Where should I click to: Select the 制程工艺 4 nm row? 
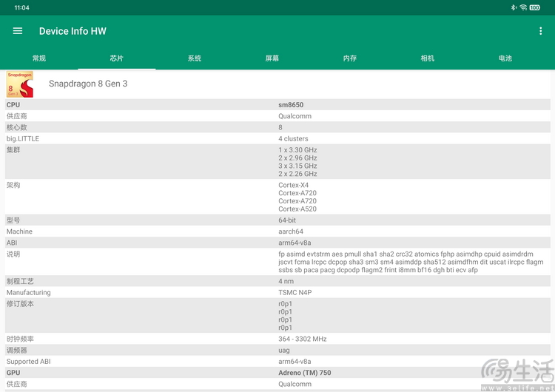[x=277, y=281]
